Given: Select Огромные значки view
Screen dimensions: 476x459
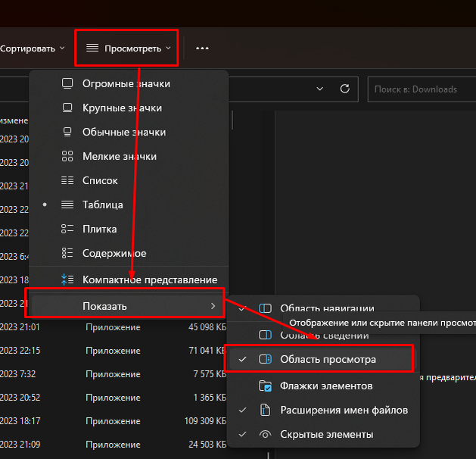Looking at the screenshot, I should click(x=129, y=83).
